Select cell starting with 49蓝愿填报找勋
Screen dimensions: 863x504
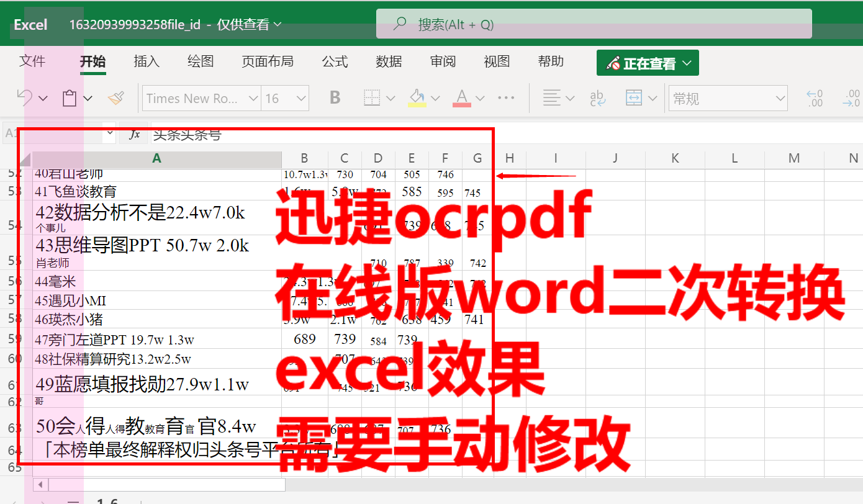tap(157, 381)
